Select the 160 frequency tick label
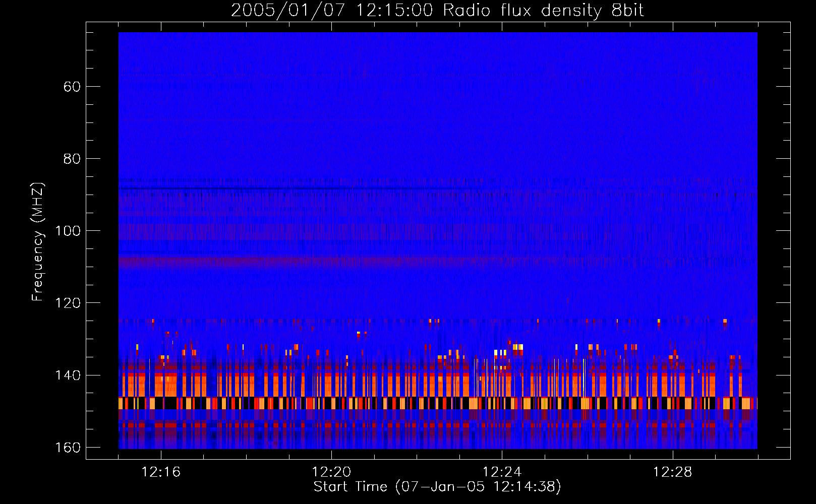The image size is (816, 504). click(68, 448)
